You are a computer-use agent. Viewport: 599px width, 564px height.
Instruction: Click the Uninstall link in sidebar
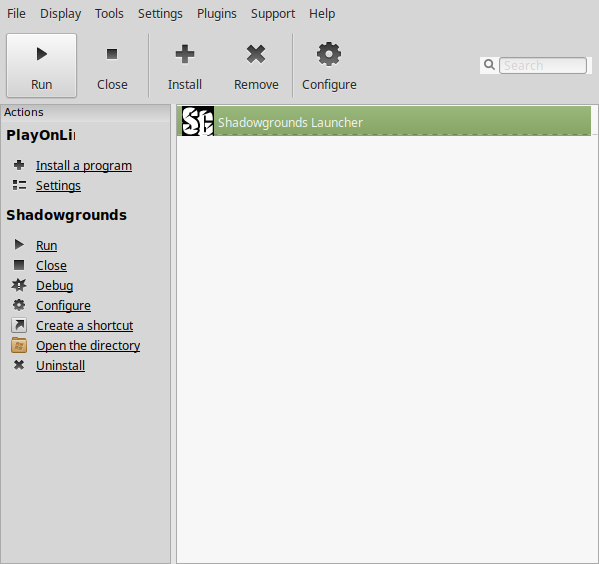[x=60, y=366]
